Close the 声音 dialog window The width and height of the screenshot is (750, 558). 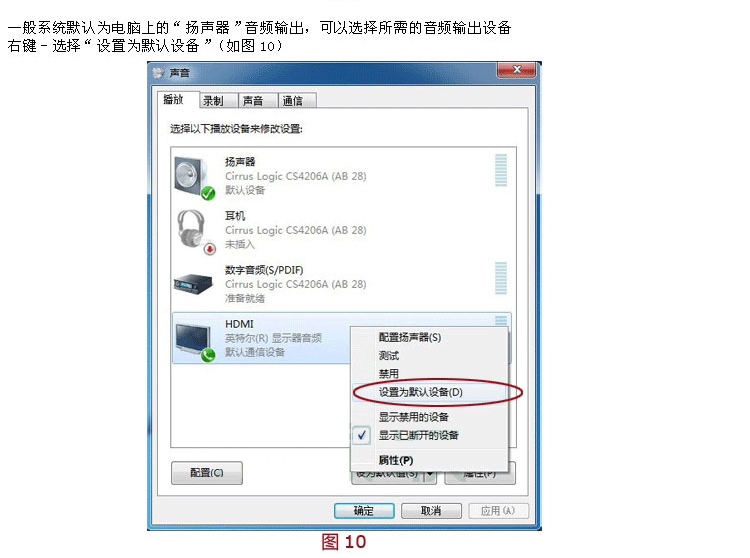click(517, 70)
